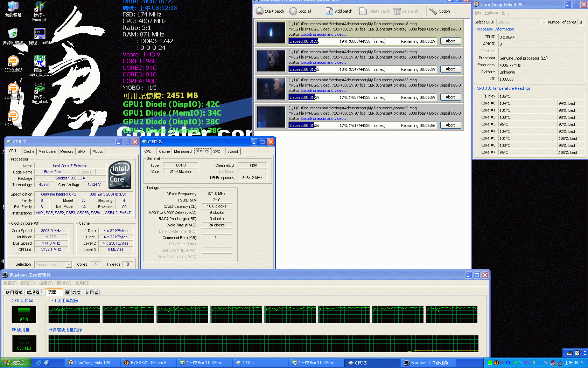Click the language bar keyboard icon
Viewport: 588px width, 368px height.
tap(570, 353)
